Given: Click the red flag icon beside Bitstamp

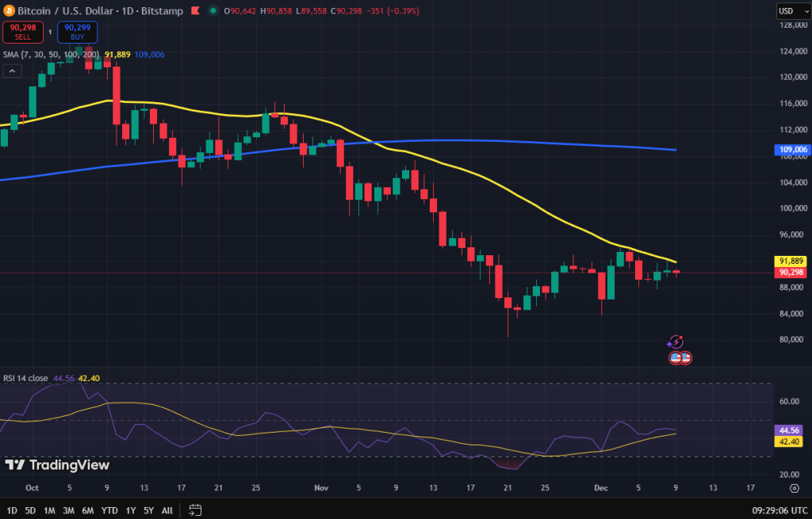Looking at the screenshot, I should 195,11.
